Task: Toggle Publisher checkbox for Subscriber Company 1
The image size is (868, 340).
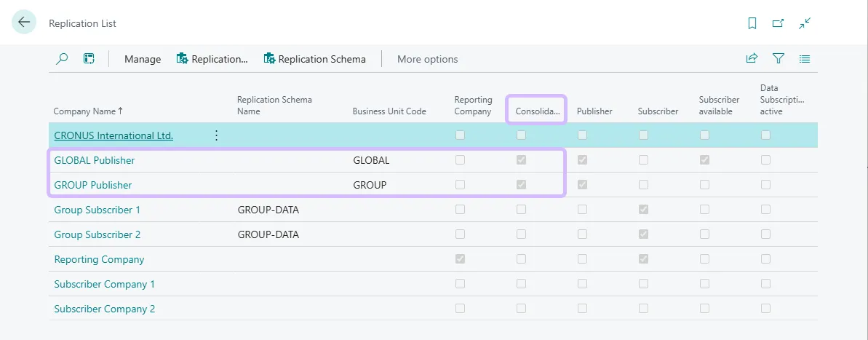Action: click(582, 283)
